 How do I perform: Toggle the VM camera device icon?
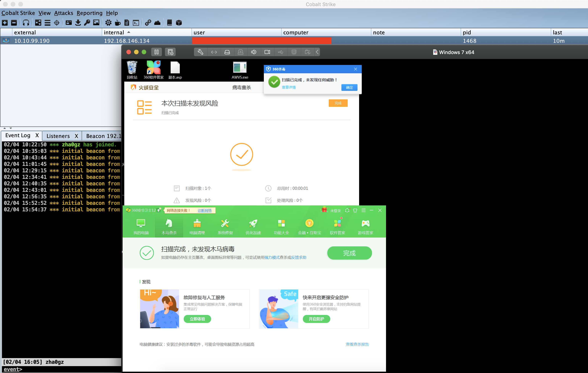(x=267, y=52)
